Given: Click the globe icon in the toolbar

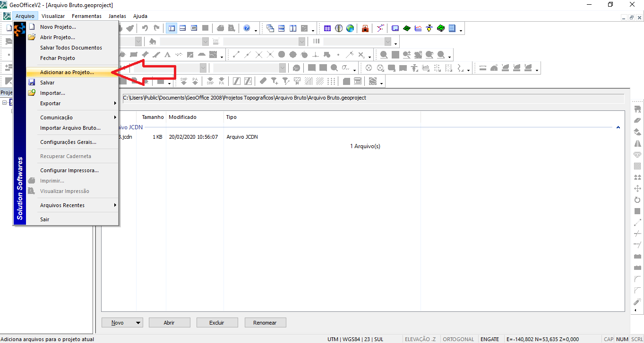Looking at the screenshot, I should tap(350, 28).
